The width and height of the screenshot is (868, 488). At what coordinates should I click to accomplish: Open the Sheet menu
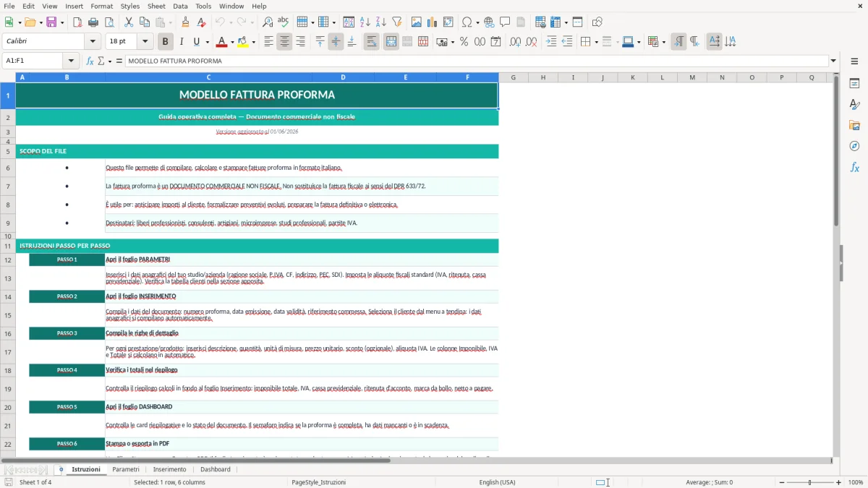point(156,6)
